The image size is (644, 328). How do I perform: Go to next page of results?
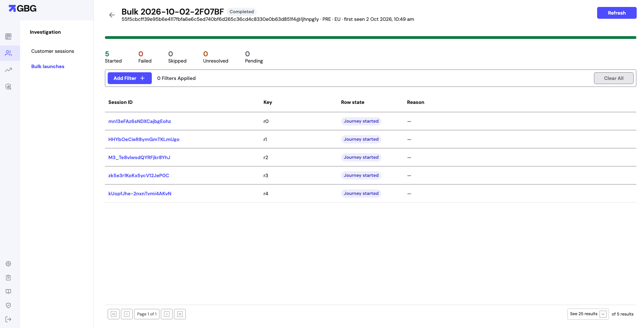pos(167,314)
